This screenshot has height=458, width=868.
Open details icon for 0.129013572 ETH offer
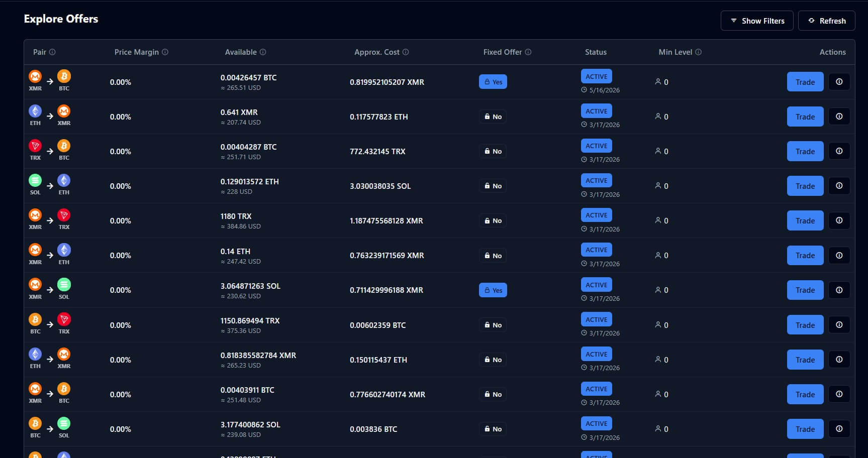pos(839,186)
